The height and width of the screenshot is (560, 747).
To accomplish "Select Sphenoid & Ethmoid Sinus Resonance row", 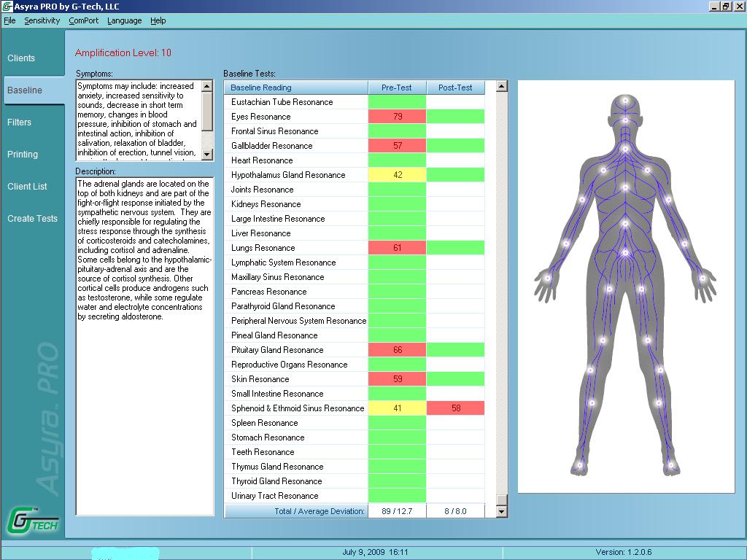I will coord(355,408).
